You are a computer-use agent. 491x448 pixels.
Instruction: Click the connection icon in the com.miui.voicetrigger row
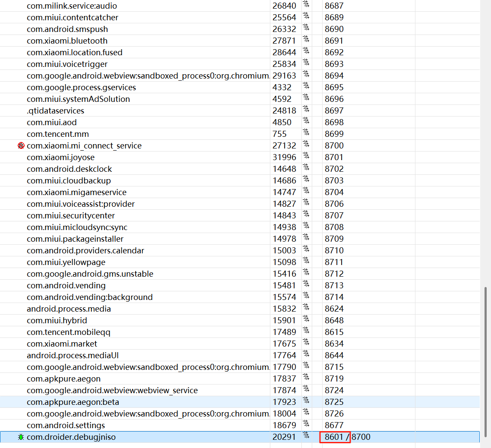306,63
